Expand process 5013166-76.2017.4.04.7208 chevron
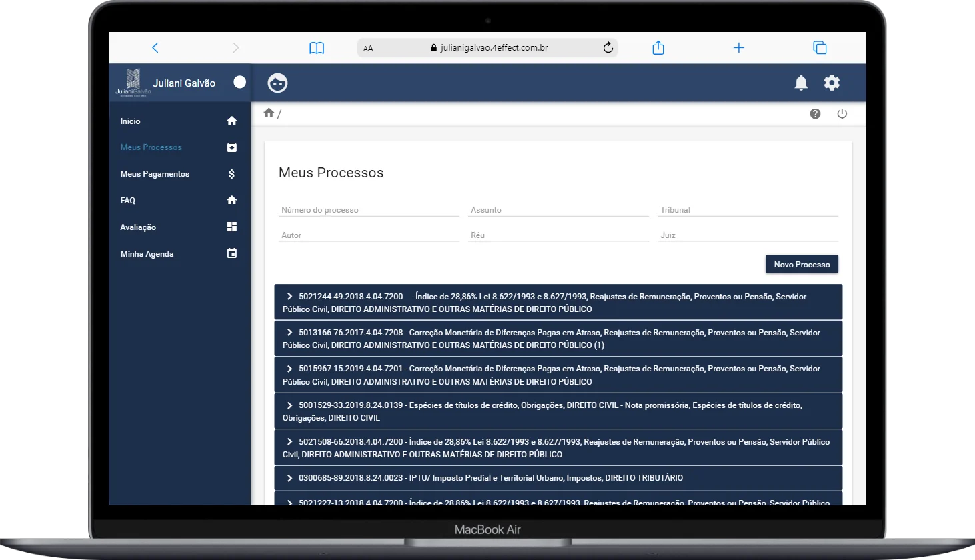975x560 pixels. 289,332
